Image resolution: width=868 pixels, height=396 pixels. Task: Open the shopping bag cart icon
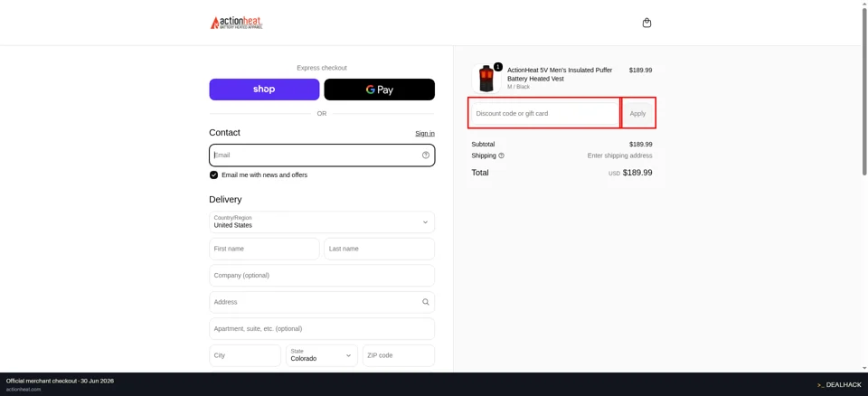646,23
